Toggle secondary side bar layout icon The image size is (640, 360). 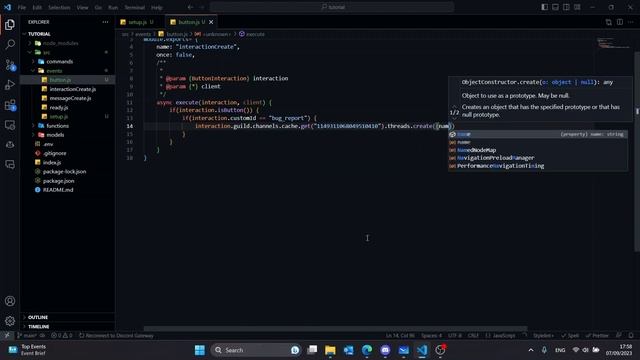pos(566,7)
